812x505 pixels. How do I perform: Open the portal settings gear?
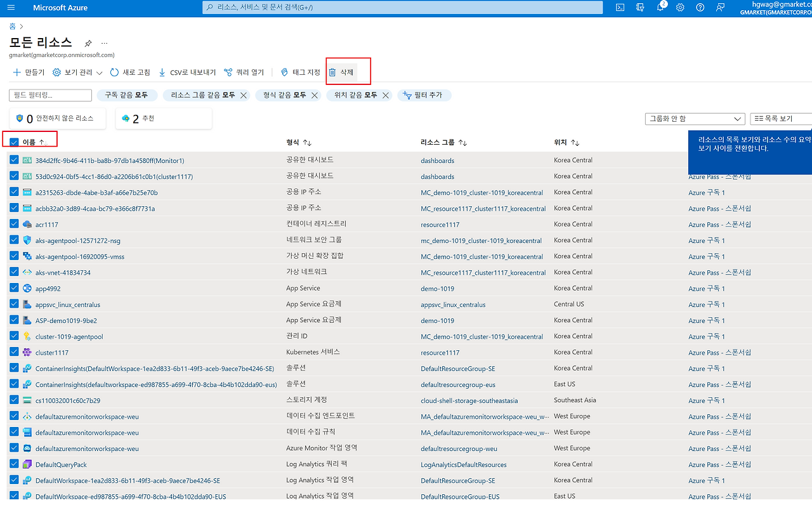(x=680, y=8)
